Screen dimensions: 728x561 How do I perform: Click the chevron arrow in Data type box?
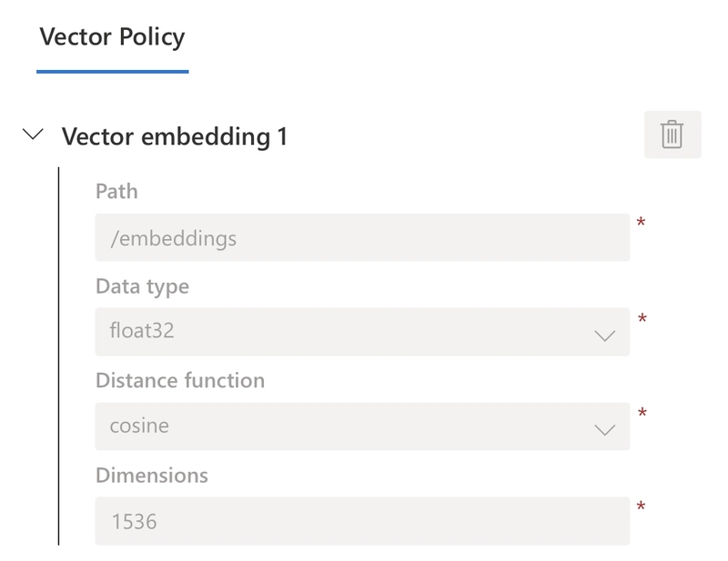point(604,336)
